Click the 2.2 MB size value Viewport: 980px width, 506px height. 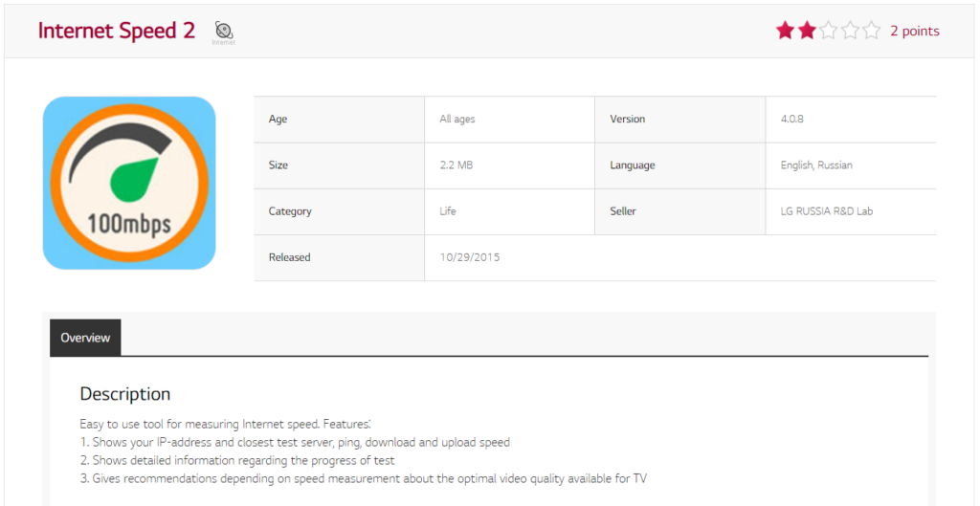coord(456,165)
